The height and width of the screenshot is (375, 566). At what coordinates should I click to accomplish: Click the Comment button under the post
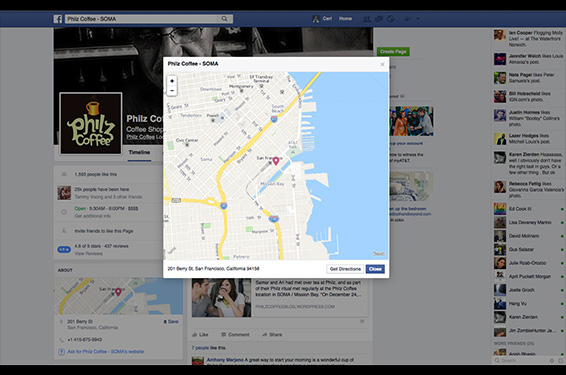point(235,335)
